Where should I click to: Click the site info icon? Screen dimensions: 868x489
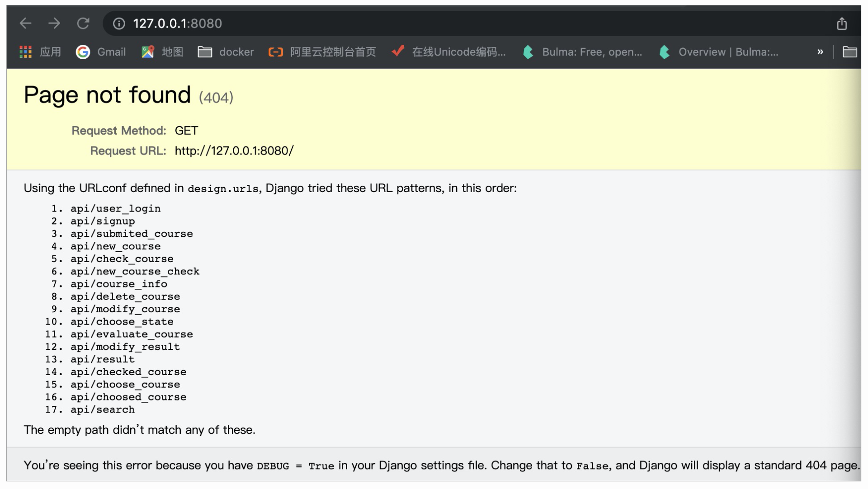coord(119,24)
